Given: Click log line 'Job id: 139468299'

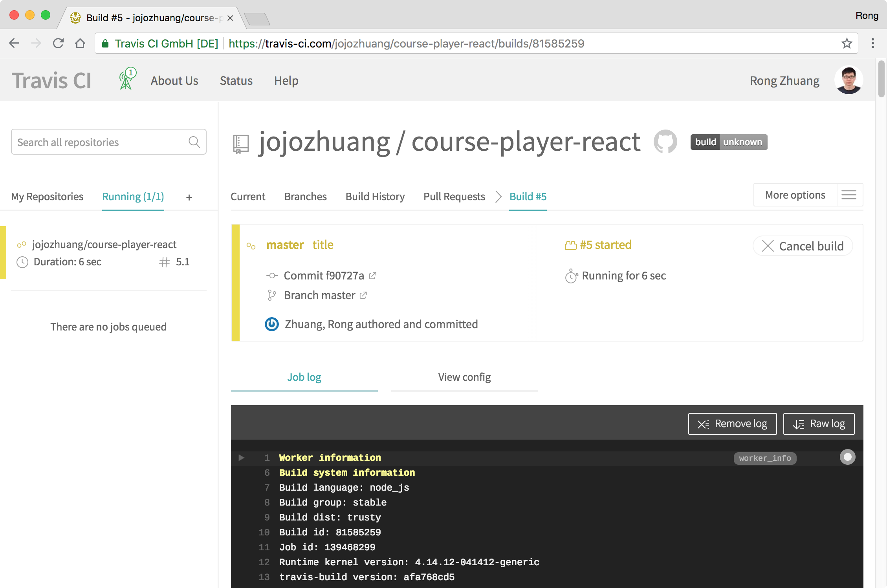Looking at the screenshot, I should [x=327, y=547].
